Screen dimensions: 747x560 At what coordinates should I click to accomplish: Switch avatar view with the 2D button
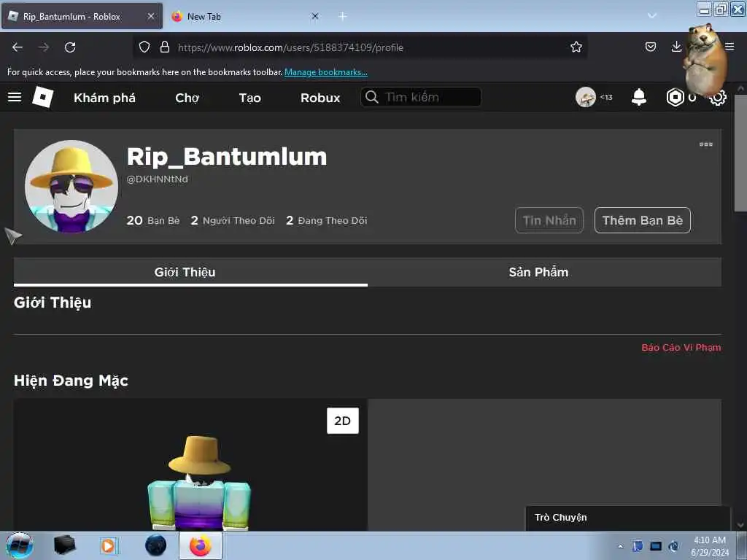tap(343, 421)
